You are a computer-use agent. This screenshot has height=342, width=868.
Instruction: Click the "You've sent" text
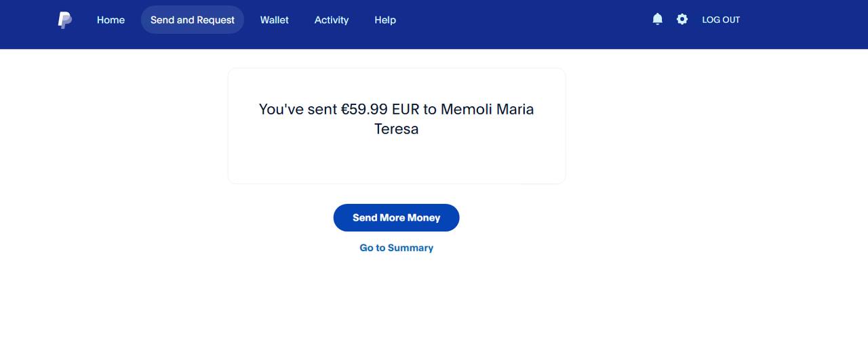[298, 109]
